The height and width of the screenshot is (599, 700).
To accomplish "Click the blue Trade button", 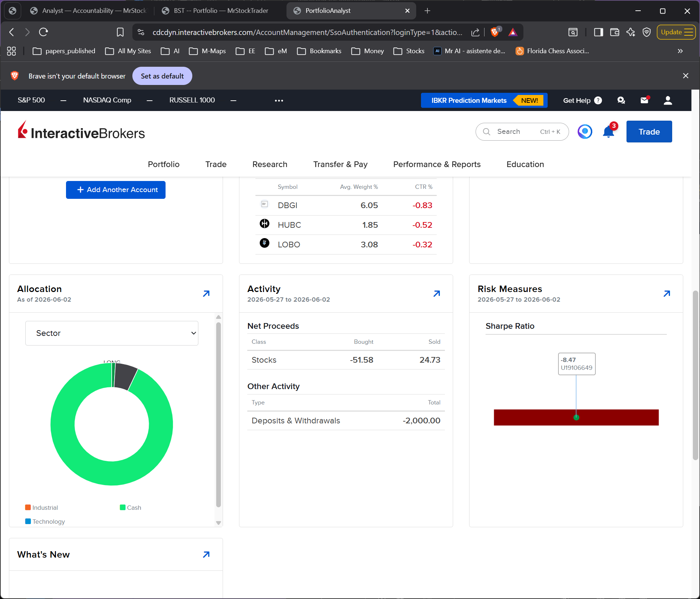I will [649, 132].
